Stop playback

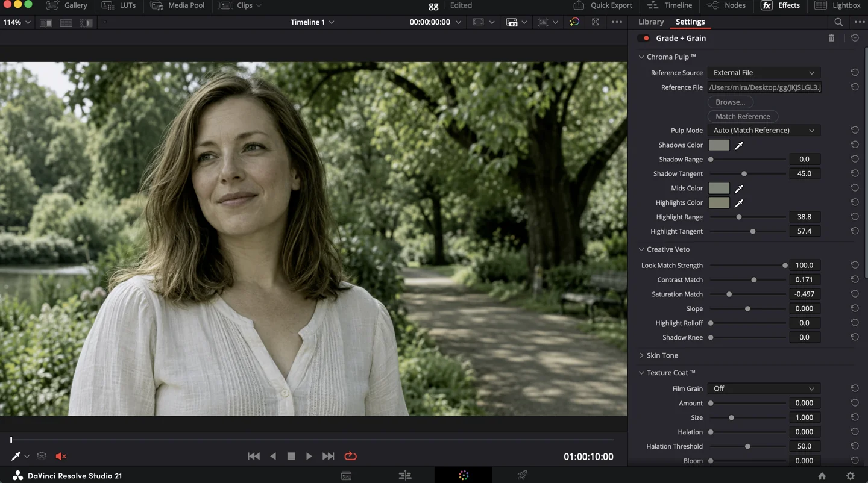click(291, 457)
